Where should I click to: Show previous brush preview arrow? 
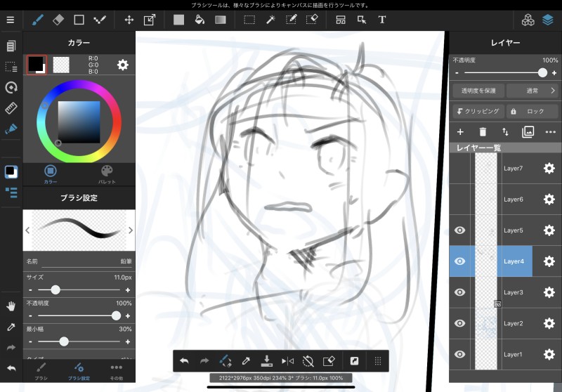pyautogui.click(x=27, y=230)
